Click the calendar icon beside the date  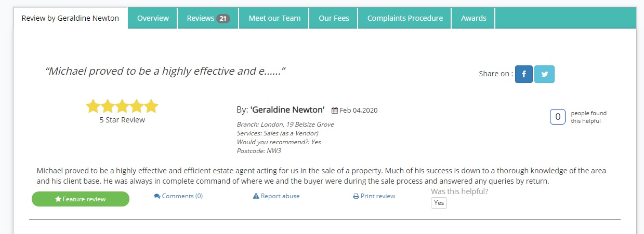click(335, 111)
